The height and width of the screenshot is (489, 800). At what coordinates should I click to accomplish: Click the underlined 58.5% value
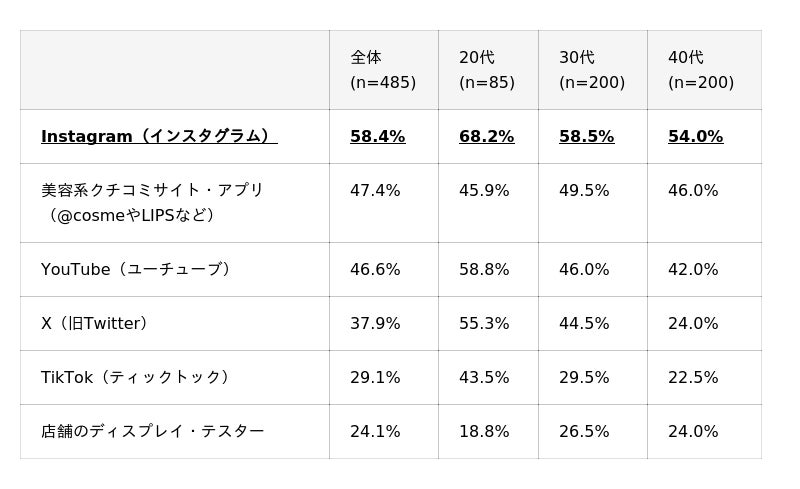587,136
